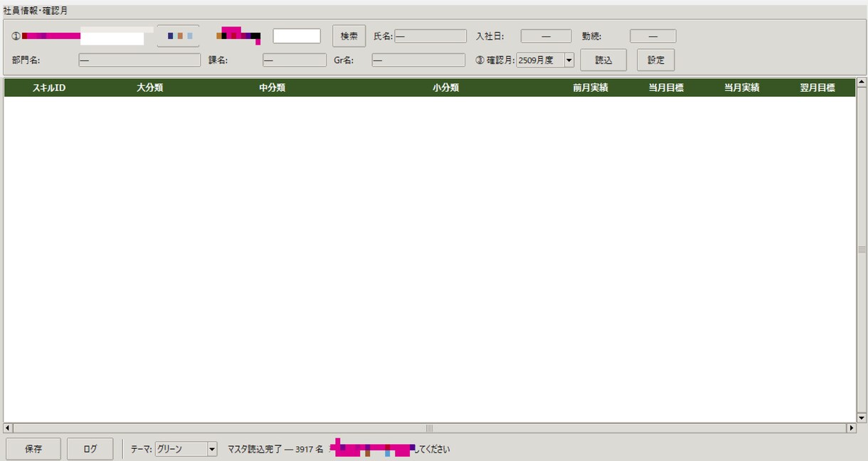Click the vertical scrollbar up arrow
868x461 pixels.
click(862, 83)
